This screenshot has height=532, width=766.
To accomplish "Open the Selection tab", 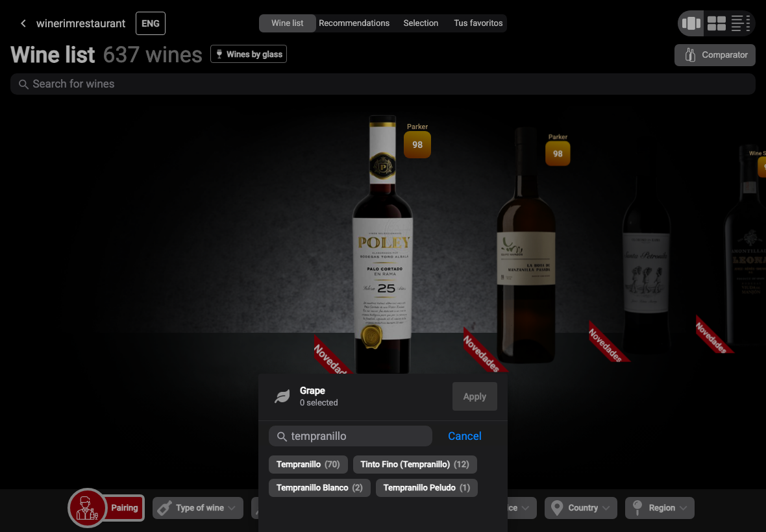I will pos(421,23).
